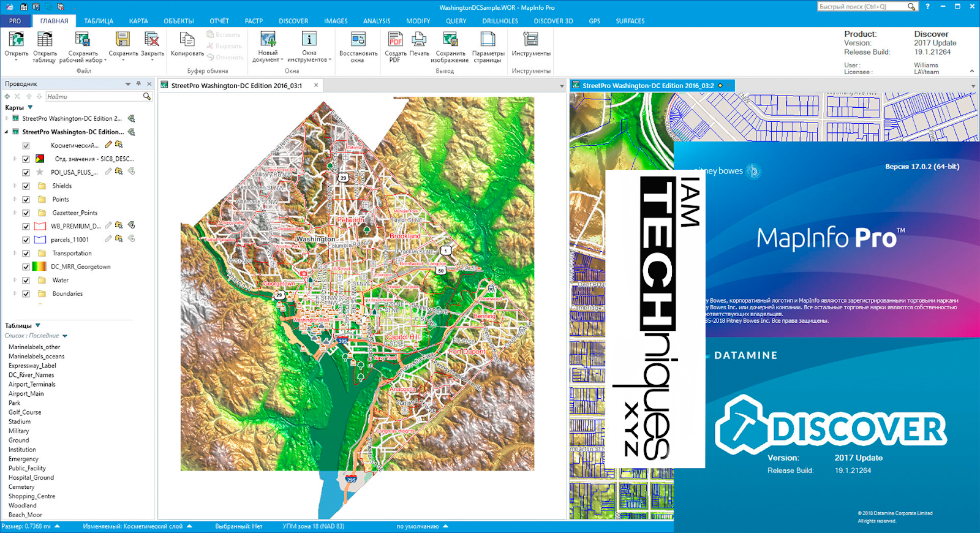Click the red WB_PREMIUM_D style swatch
The image size is (980, 533).
pos(40,226)
